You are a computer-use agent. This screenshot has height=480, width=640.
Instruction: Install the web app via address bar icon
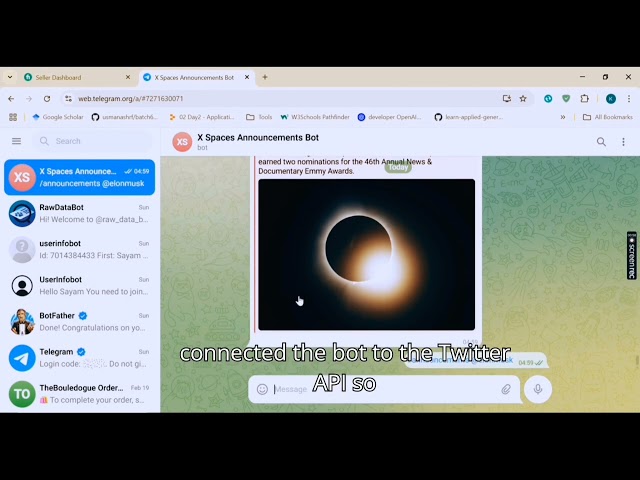point(507,99)
